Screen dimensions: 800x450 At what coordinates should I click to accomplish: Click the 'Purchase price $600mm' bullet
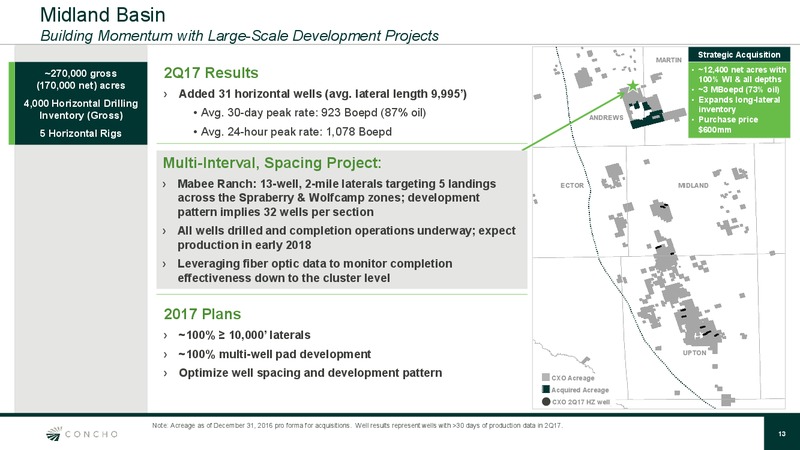(728, 124)
